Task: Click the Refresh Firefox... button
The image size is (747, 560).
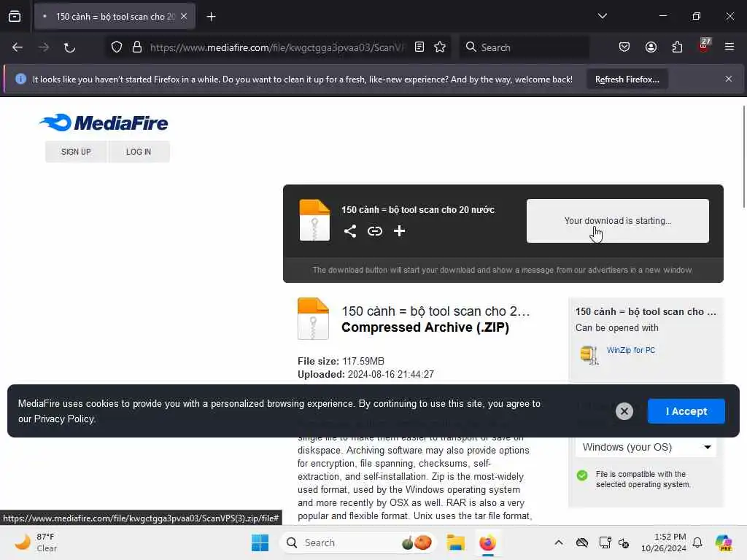Action: point(627,79)
